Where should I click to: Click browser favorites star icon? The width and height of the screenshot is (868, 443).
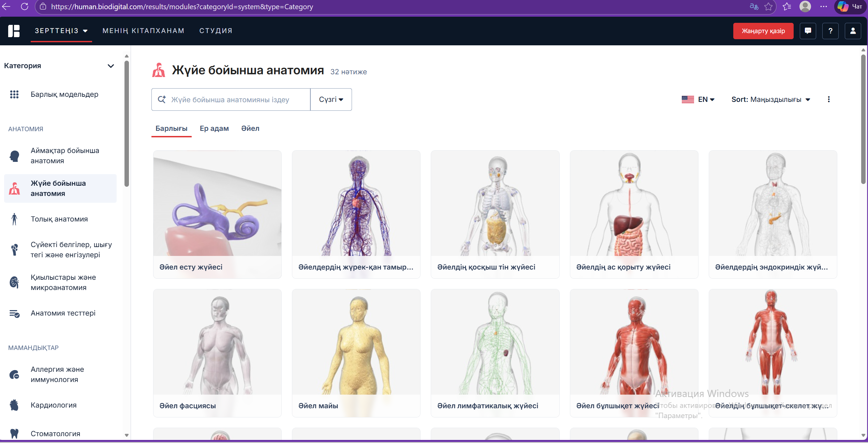pyautogui.click(x=768, y=7)
